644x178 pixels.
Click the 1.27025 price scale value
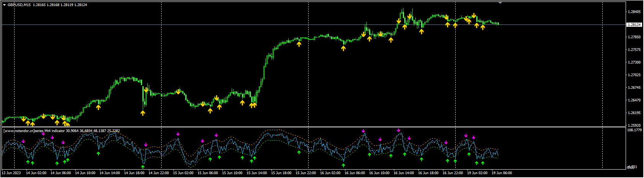(634, 75)
